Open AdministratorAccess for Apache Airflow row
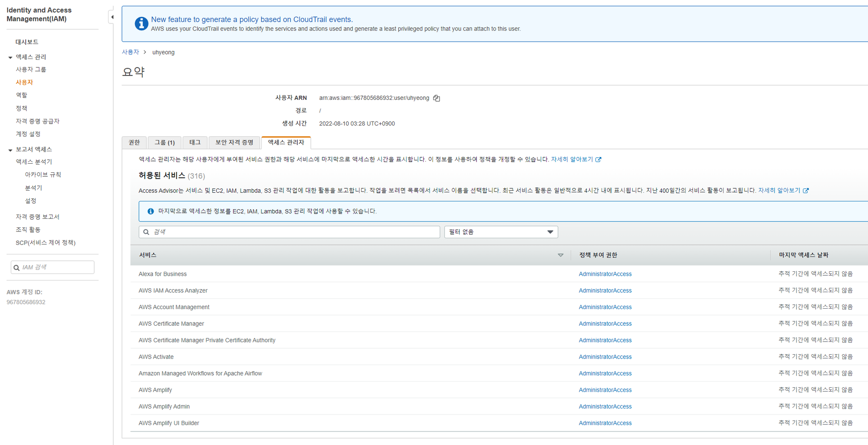Screen dimensions: 868x445 [605, 373]
